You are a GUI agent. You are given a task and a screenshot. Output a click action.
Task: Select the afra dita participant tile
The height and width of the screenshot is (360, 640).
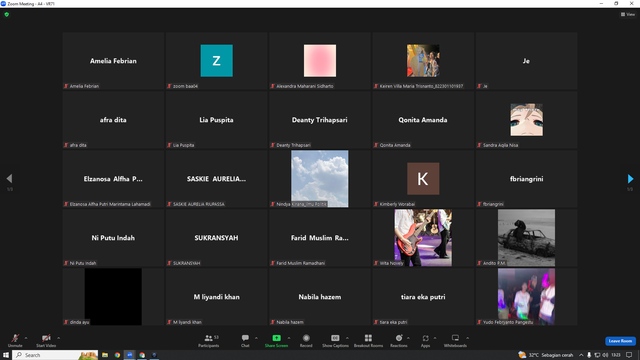113,120
